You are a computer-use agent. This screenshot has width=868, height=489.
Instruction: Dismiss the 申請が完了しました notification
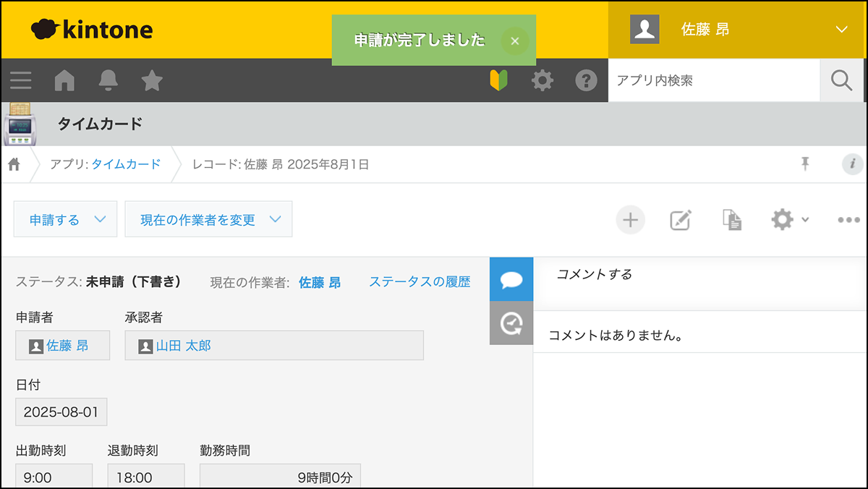(514, 41)
